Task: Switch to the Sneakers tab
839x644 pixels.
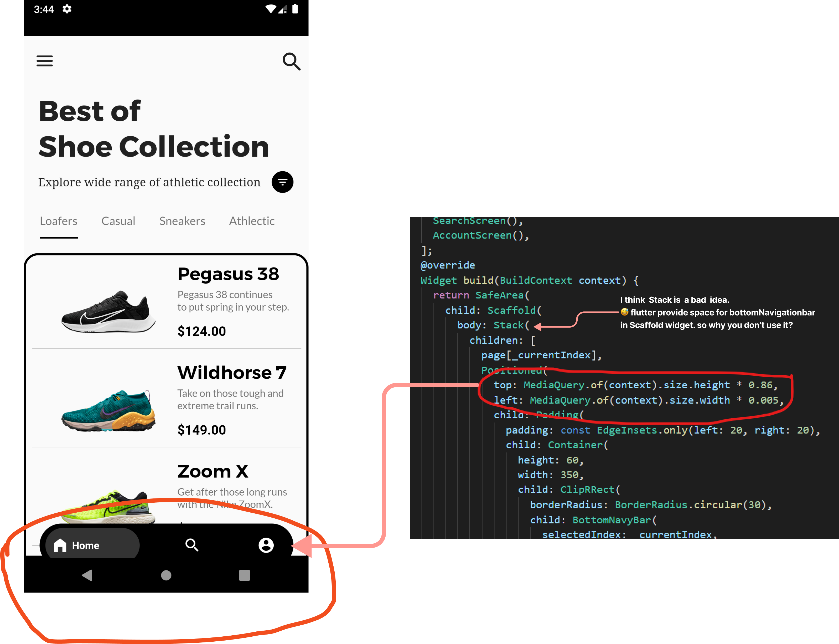Action: pyautogui.click(x=182, y=221)
